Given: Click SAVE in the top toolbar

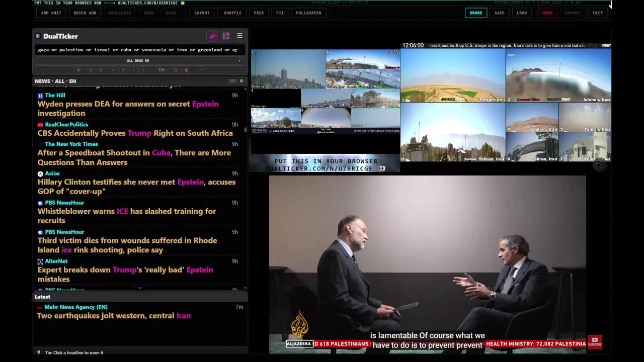Looking at the screenshot, I should 499,13.
